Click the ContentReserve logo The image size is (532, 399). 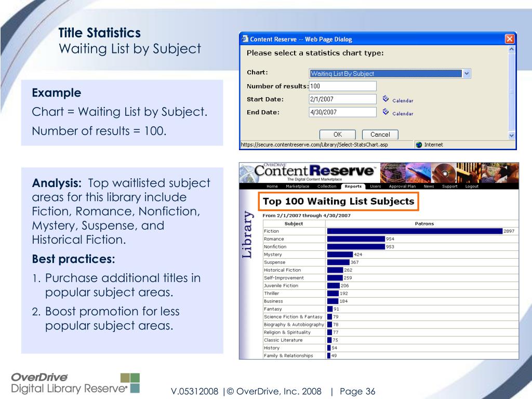315,172
